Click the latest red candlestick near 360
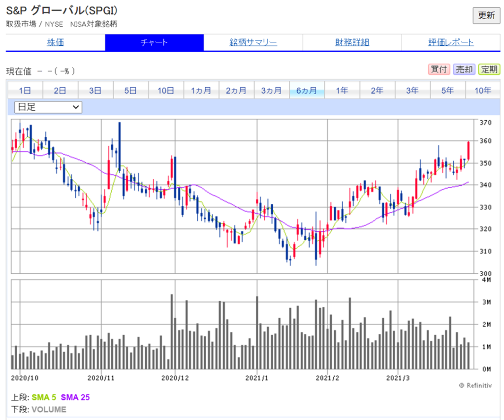The image size is (504, 420). point(469,151)
